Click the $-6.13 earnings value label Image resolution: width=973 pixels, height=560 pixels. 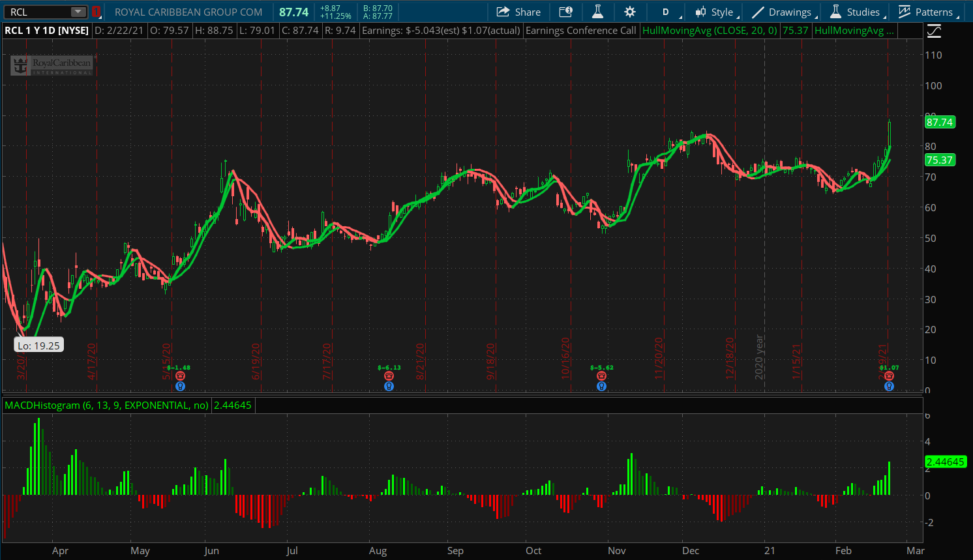pyautogui.click(x=389, y=368)
